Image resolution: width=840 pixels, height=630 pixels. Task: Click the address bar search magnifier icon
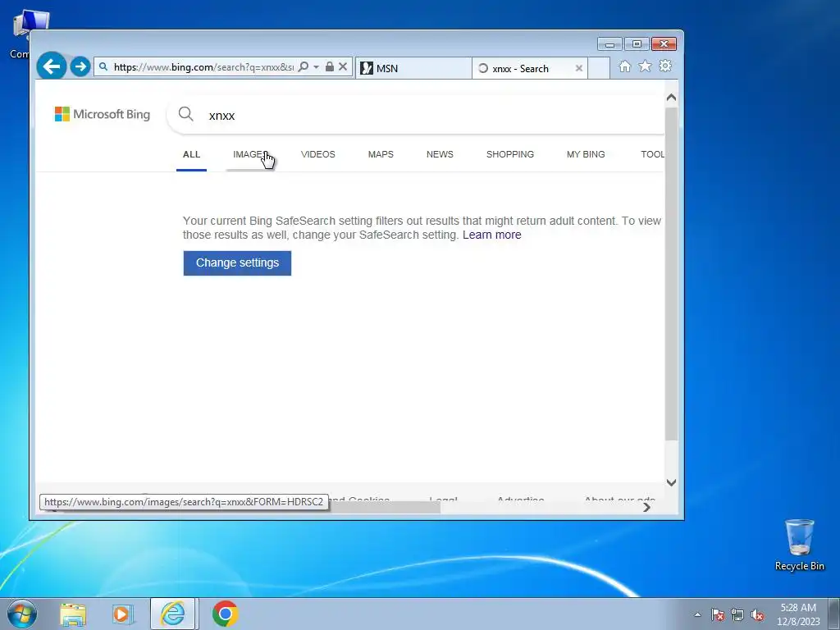tap(304, 67)
